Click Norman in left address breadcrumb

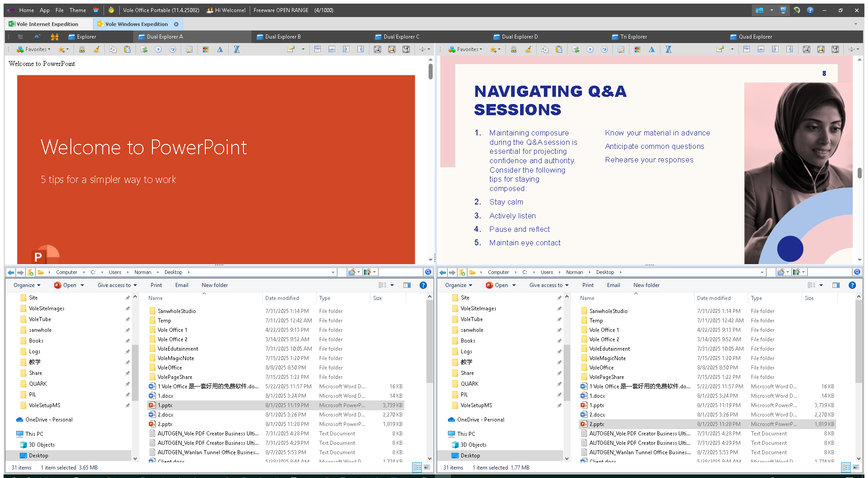coord(143,272)
